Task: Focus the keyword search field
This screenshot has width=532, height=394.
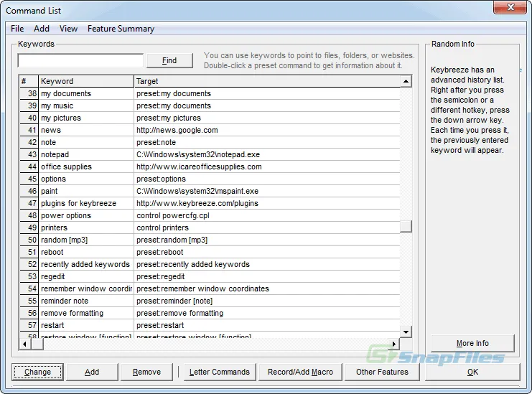Action: 80,61
